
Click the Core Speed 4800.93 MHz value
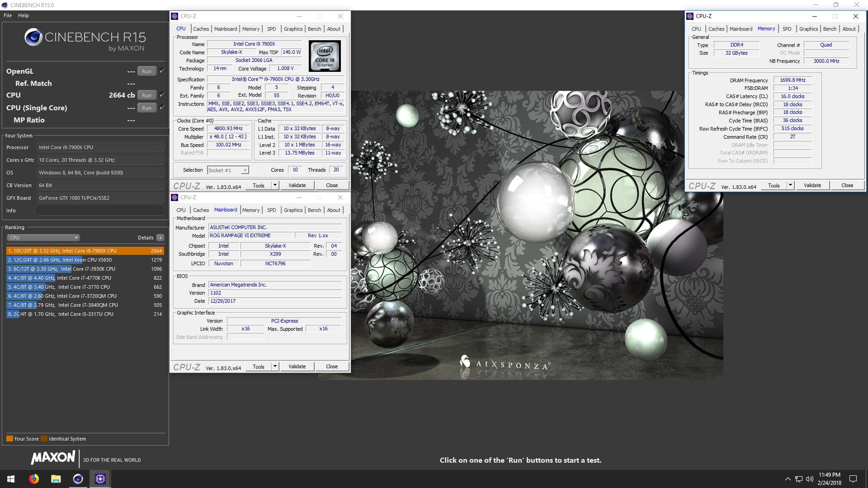tap(228, 129)
